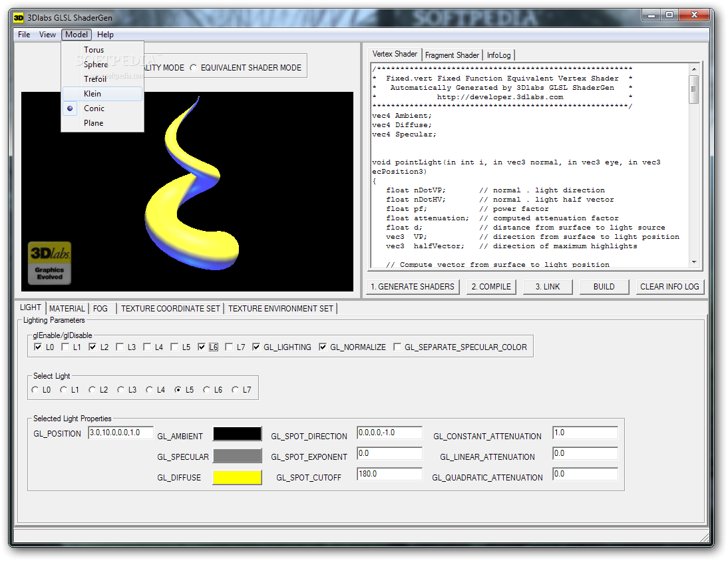728x561 pixels.
Task: Click the GL_AMBIENT black color swatch
Action: pyautogui.click(x=238, y=434)
